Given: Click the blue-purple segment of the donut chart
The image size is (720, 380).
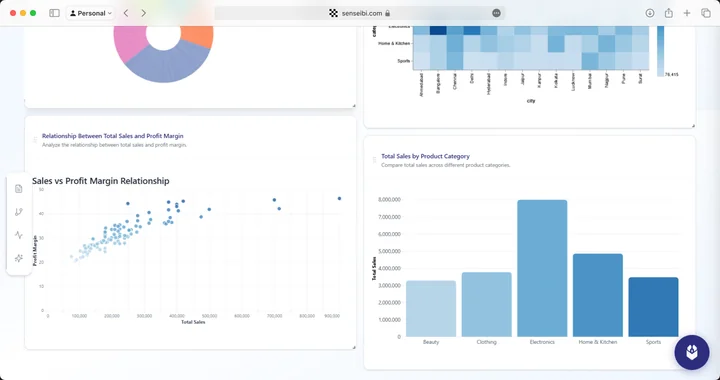Looking at the screenshot, I should click(168, 64).
